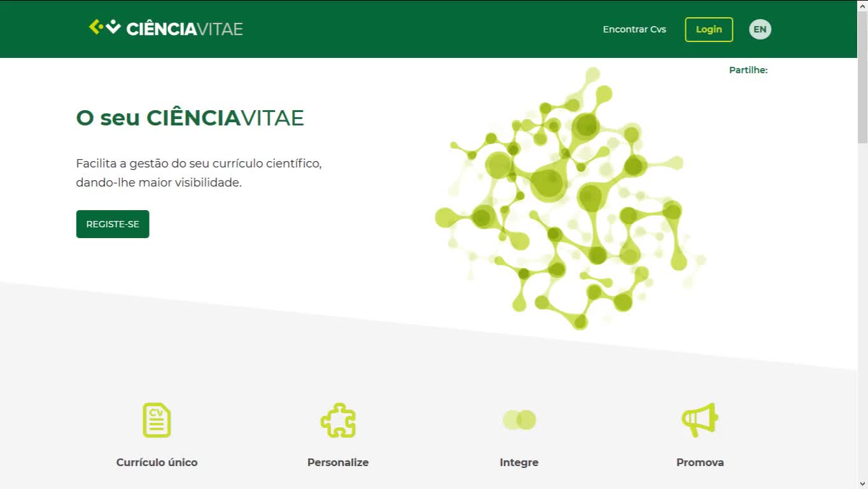
Task: Click the 'Facilita a gestão' description paragraph
Action: [x=199, y=173]
